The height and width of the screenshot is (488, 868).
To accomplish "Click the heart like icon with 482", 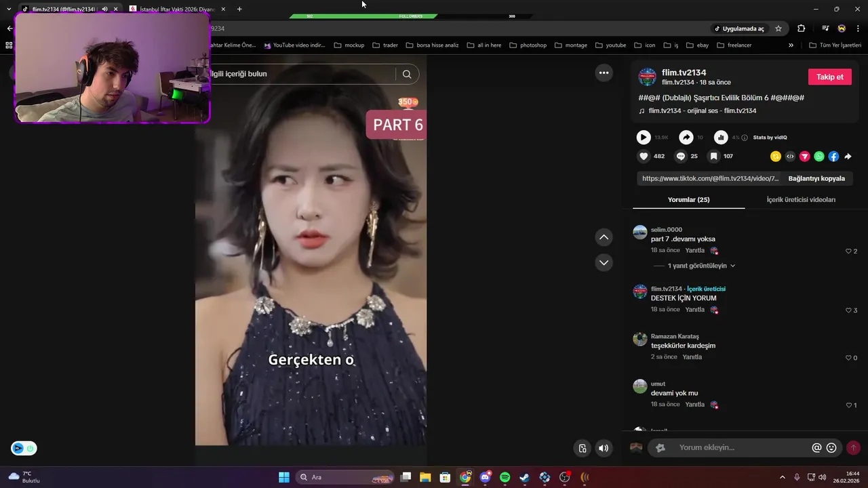I will coord(644,156).
